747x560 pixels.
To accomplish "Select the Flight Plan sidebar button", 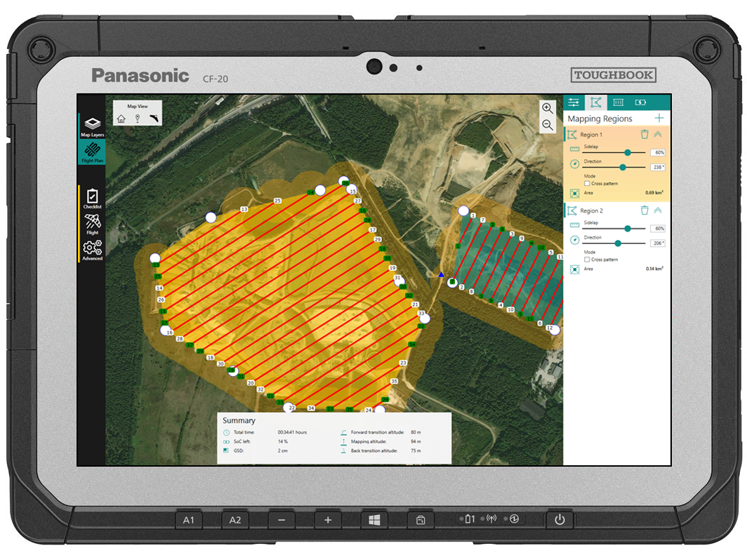I will 92,152.
